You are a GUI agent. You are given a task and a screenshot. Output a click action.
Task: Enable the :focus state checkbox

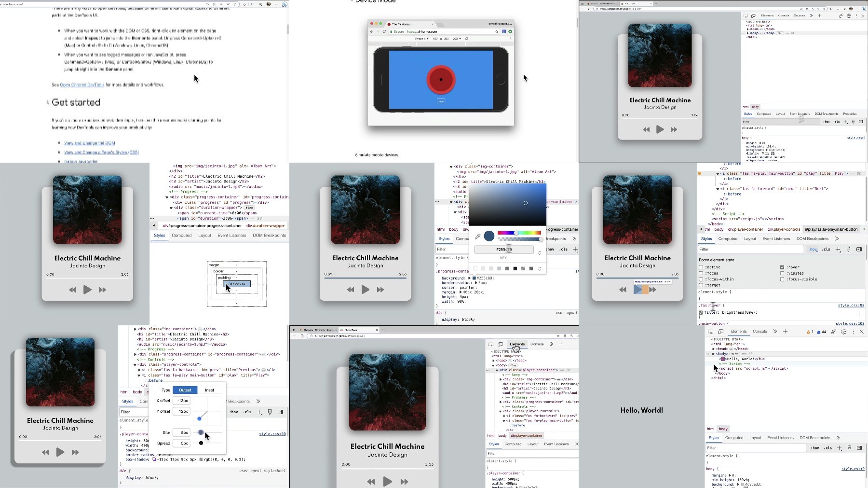(701, 273)
